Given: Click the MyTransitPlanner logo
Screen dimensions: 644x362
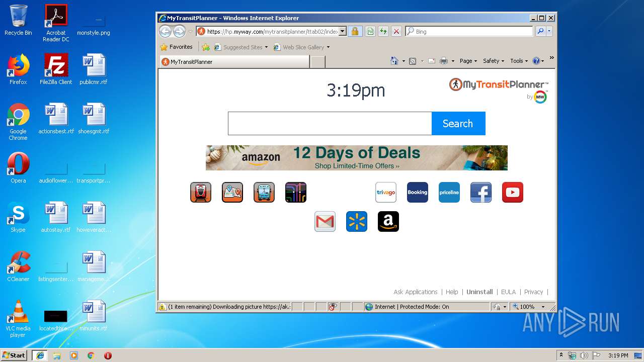Looking at the screenshot, I should (x=498, y=84).
